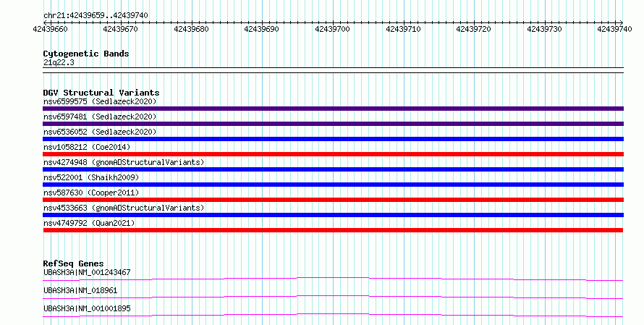Click ruler position label 42439720
The width and height of the screenshot is (644, 325).
tap(473, 29)
